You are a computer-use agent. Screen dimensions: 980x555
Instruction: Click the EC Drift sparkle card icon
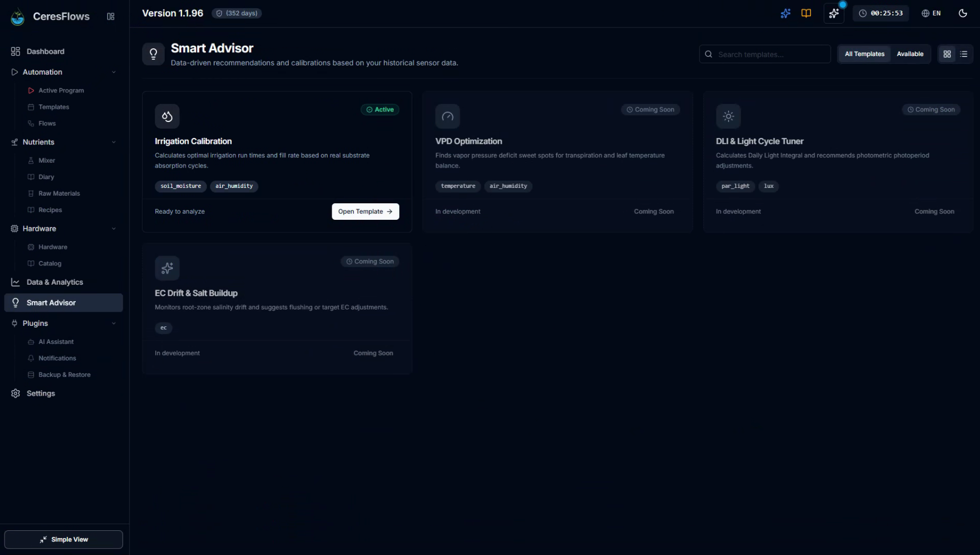pyautogui.click(x=167, y=268)
